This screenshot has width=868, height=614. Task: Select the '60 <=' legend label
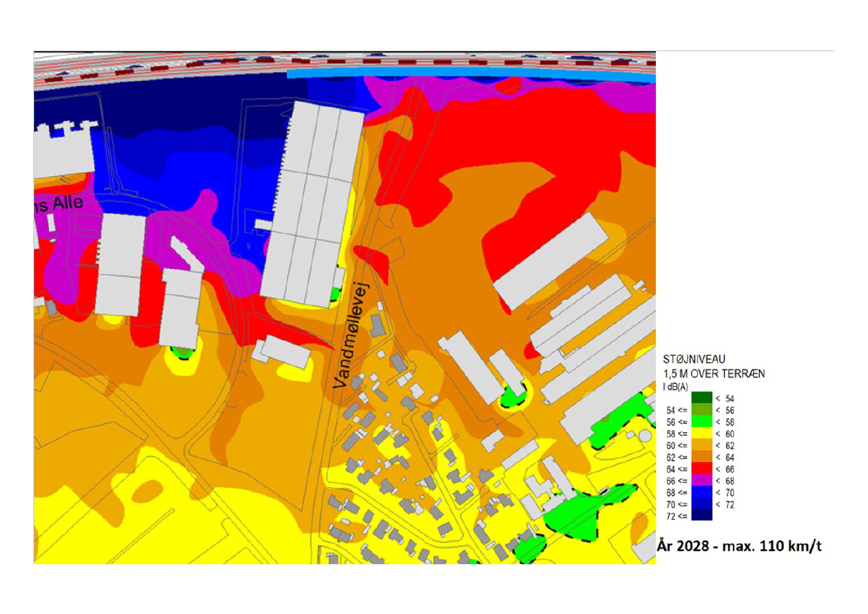tap(677, 445)
